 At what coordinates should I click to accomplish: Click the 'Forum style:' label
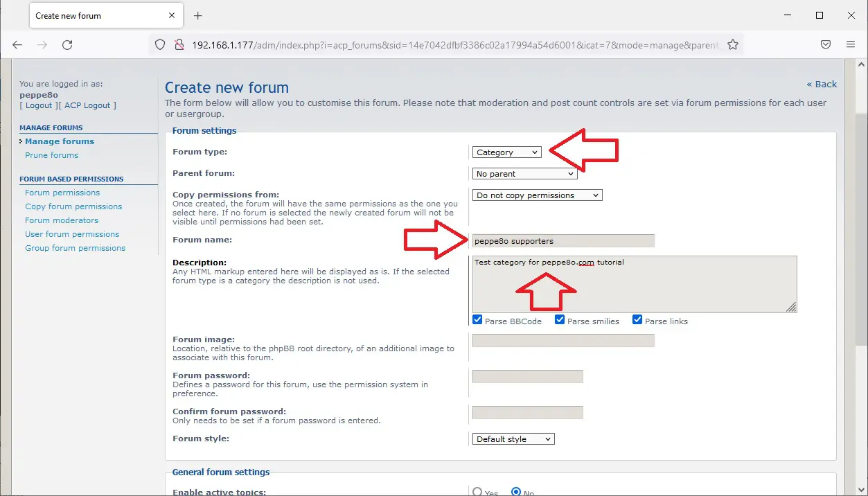pos(201,439)
